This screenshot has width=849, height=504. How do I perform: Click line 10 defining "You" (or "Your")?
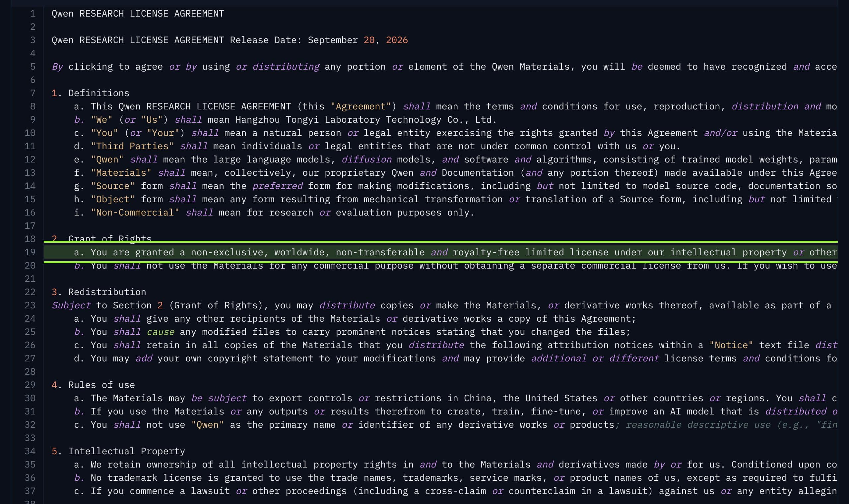[455, 133]
